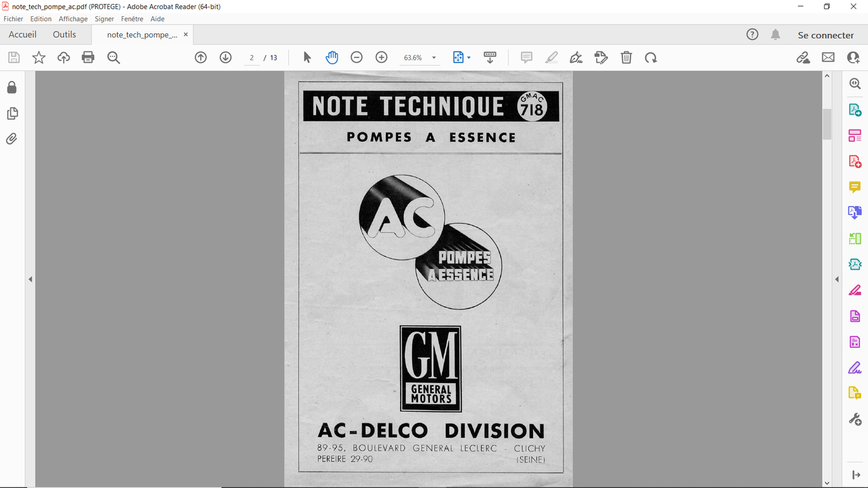868x488 pixels.
Task: Open the Edition menu
Action: [41, 19]
